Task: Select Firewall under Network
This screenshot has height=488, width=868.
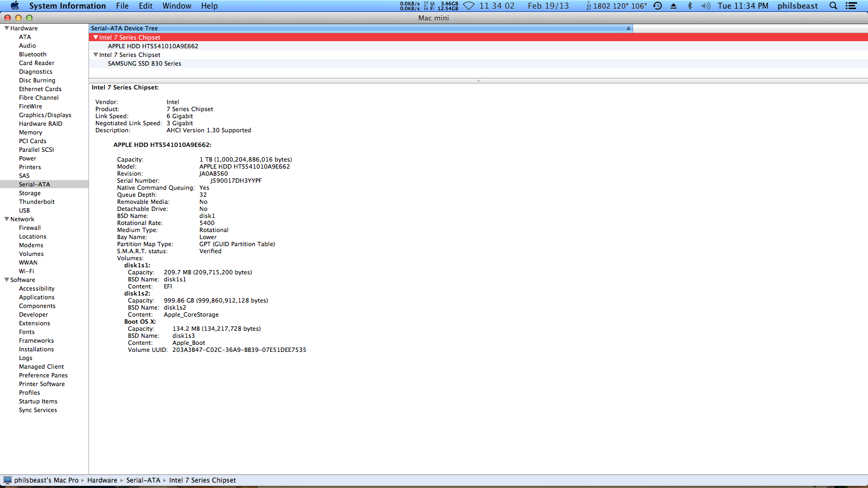Action: tap(30, 228)
